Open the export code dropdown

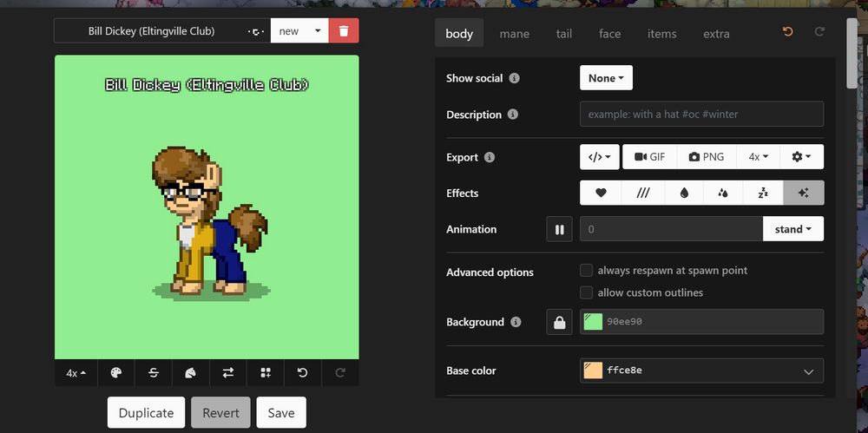click(x=600, y=157)
